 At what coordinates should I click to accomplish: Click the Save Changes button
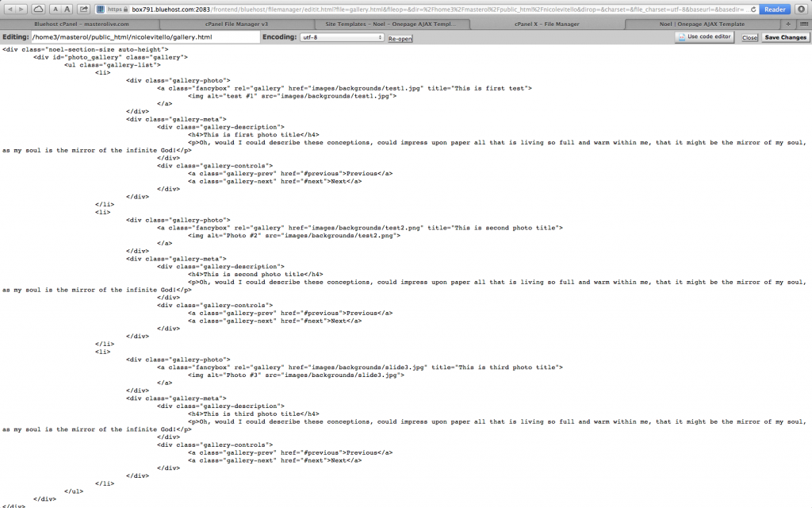tap(784, 37)
